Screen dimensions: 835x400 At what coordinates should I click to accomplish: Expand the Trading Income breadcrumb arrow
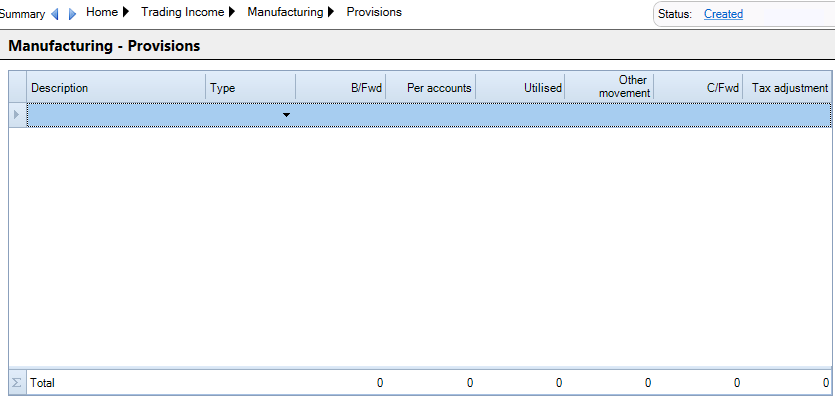(x=232, y=12)
